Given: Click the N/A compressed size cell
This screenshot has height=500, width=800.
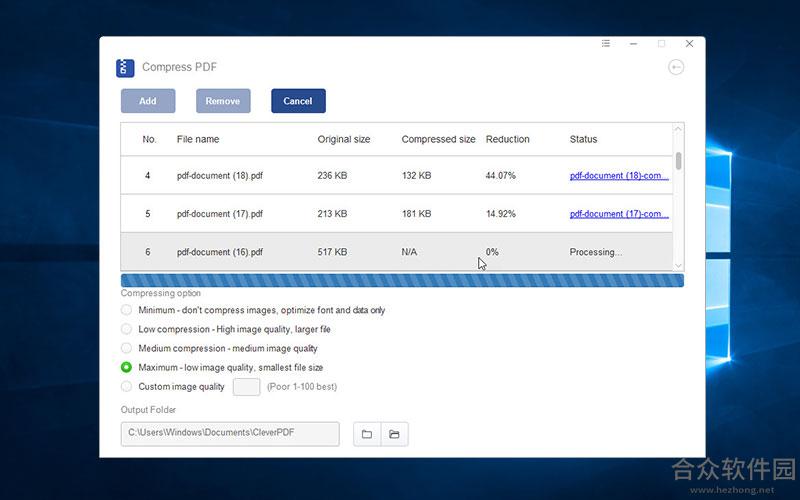Looking at the screenshot, I should click(409, 252).
